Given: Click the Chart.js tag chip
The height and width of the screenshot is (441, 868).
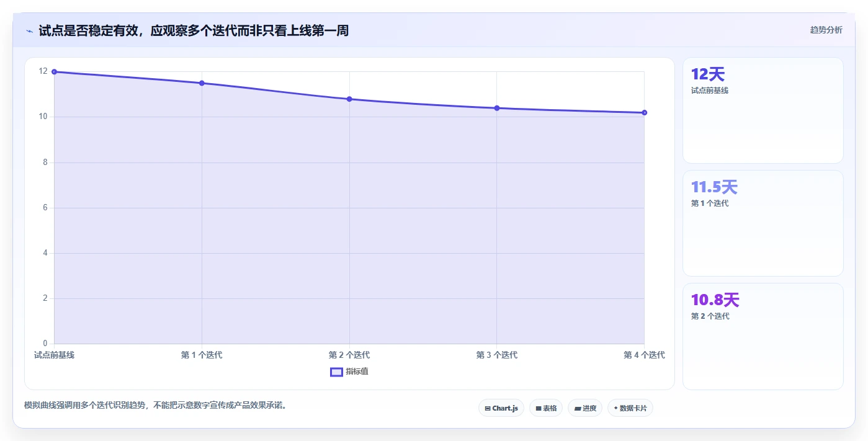Looking at the screenshot, I should [501, 408].
